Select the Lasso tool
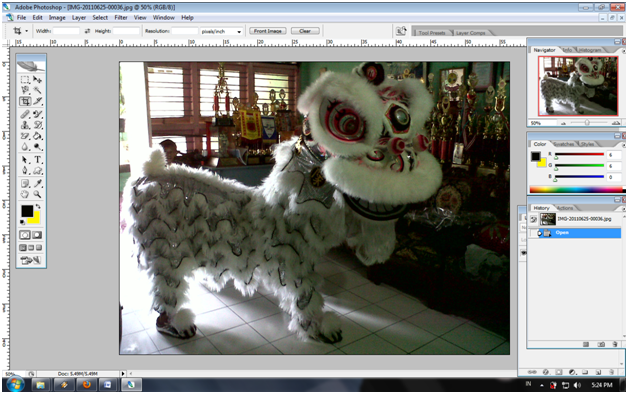Viewport: 628px width, 394px height. click(x=25, y=90)
